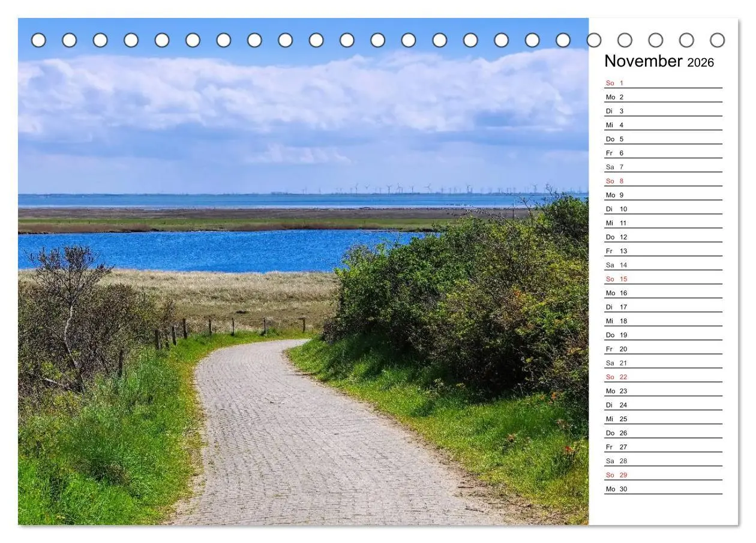Select the 'Mi 18' date row
The height and width of the screenshot is (543, 756).
[663, 321]
